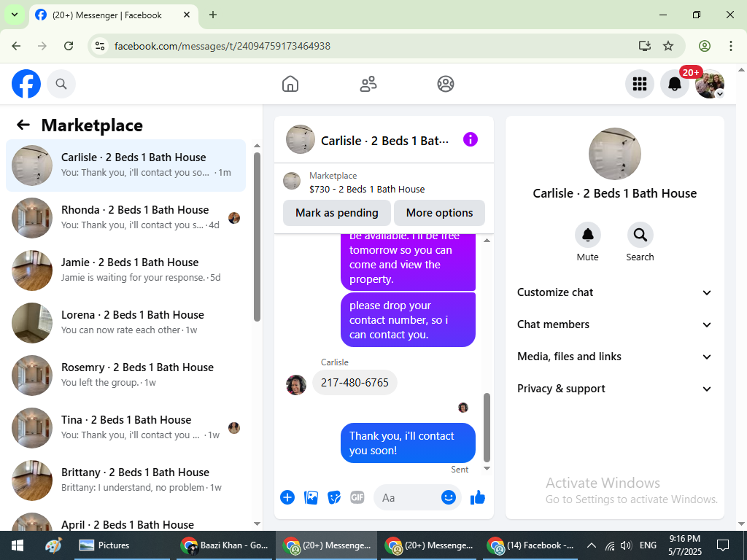Image resolution: width=747 pixels, height=560 pixels.
Task: Click the browser address bar URL
Action: point(222,46)
